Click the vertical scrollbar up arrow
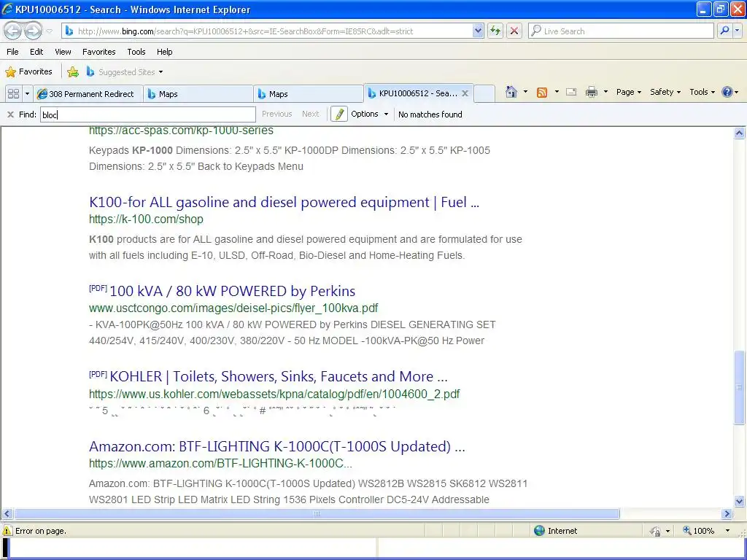This screenshot has width=747, height=560. click(740, 133)
